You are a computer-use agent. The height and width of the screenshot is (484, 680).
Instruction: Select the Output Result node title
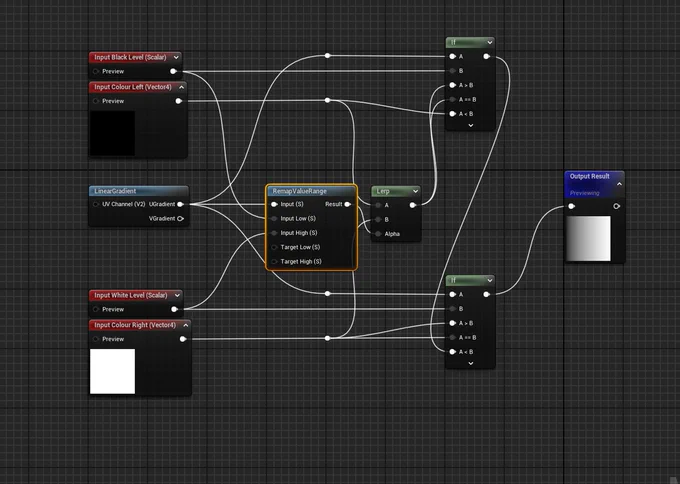[x=589, y=177]
